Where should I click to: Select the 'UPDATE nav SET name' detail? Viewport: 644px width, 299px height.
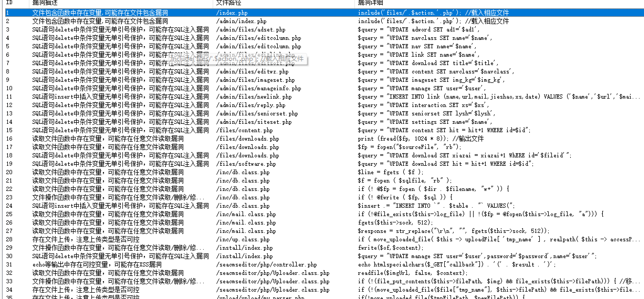pyautogui.click(x=417, y=46)
